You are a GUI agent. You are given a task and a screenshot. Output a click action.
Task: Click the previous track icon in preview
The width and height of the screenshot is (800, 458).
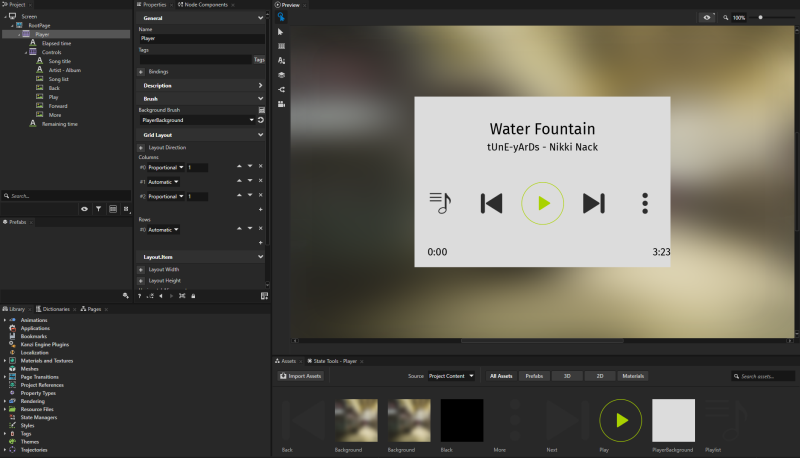click(491, 203)
